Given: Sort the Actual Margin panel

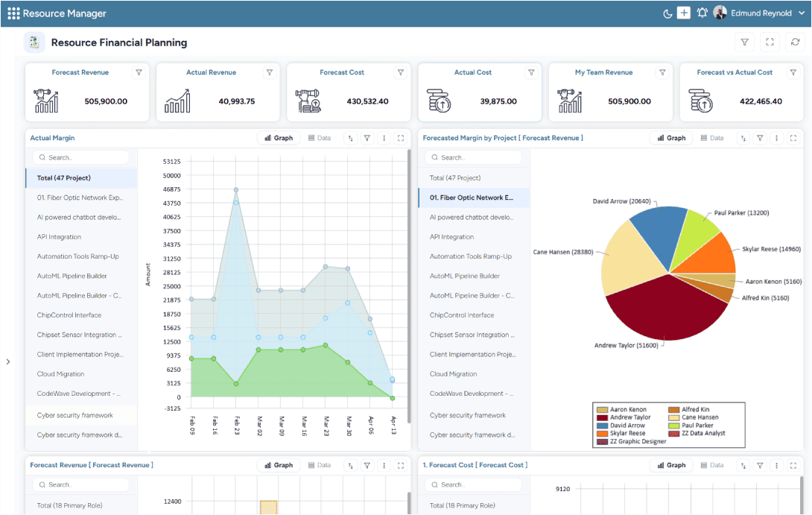Looking at the screenshot, I should [351, 139].
